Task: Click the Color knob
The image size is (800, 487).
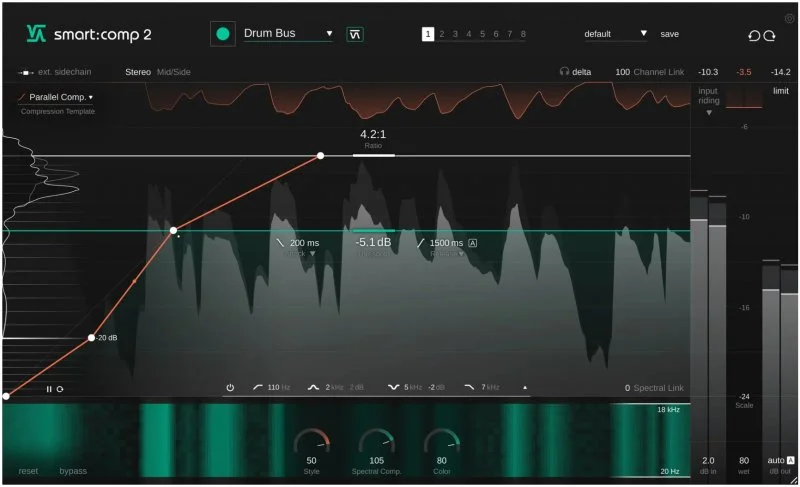Action: pyautogui.click(x=442, y=441)
